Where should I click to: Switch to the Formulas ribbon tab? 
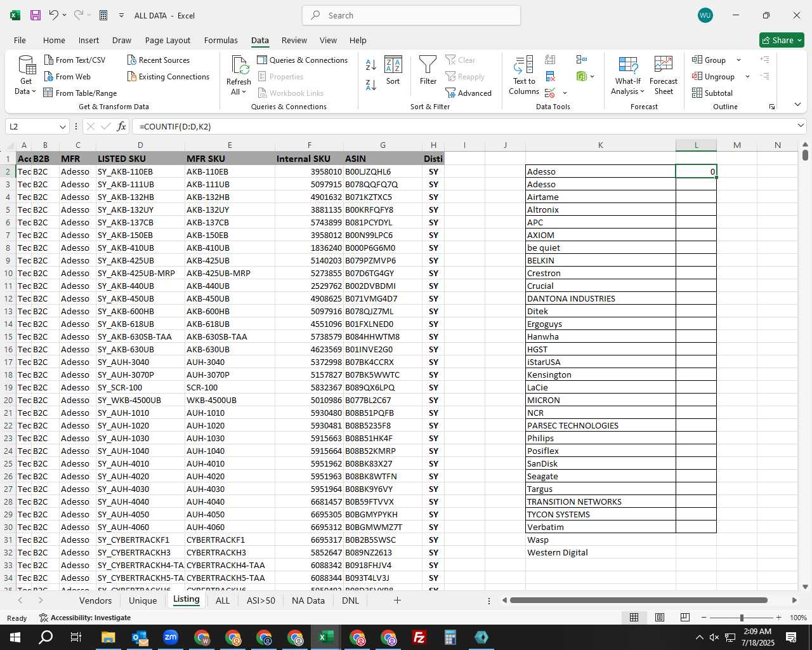[x=221, y=40]
